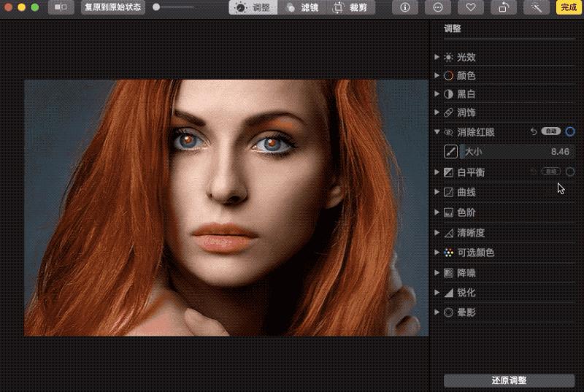Click the info button in the toolbar
The image size is (584, 392).
click(x=405, y=7)
